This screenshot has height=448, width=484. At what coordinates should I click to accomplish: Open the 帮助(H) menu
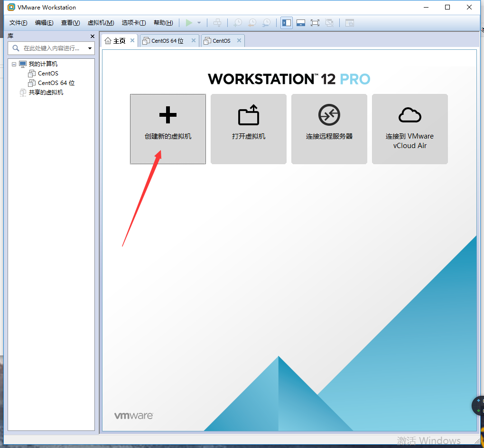pos(163,23)
